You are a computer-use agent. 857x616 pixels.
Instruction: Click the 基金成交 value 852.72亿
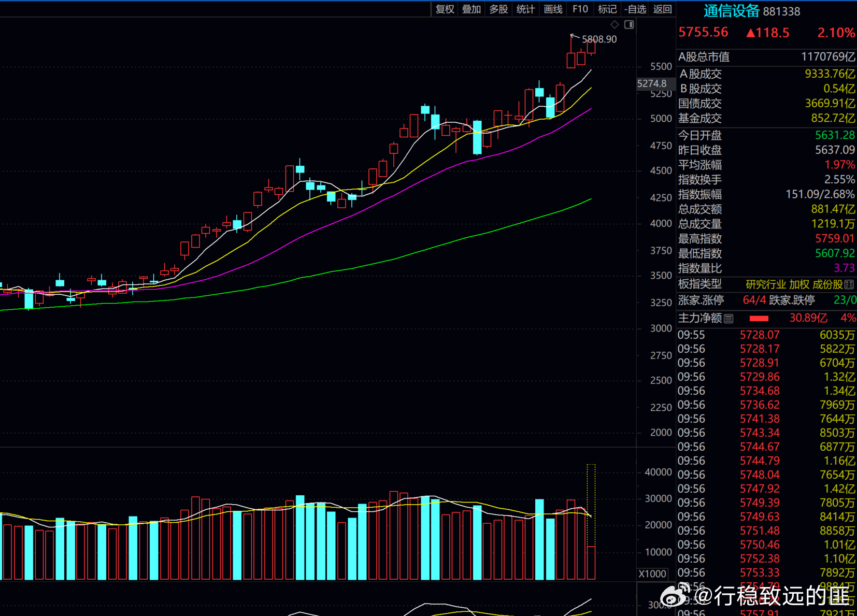pyautogui.click(x=833, y=118)
